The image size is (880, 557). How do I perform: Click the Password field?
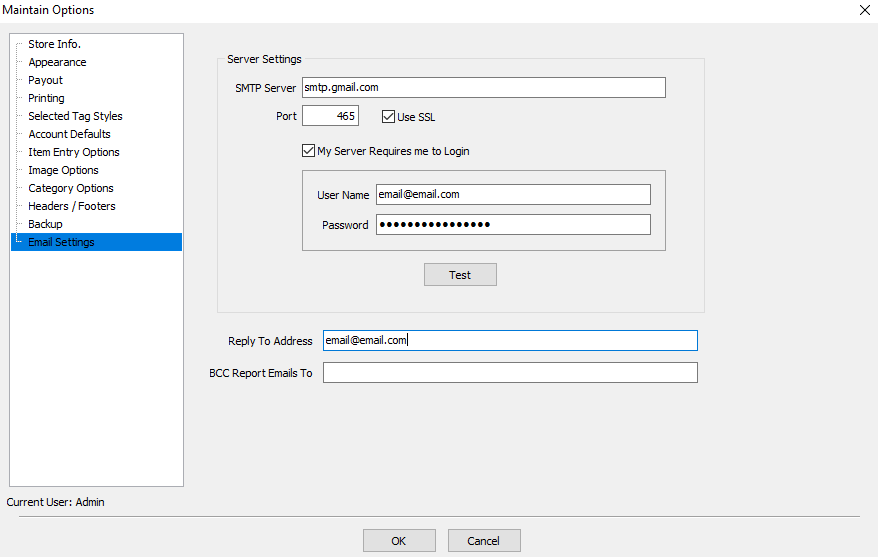514,225
